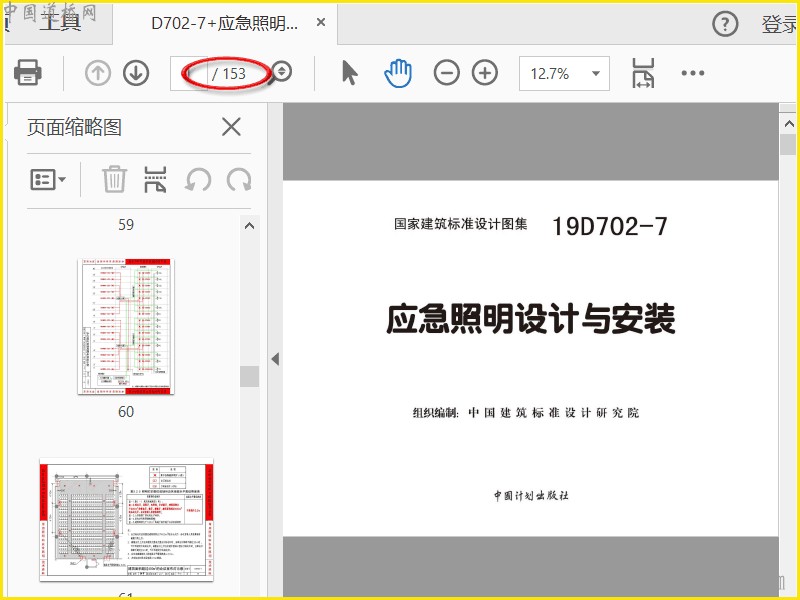Click the print icon

pos(28,72)
